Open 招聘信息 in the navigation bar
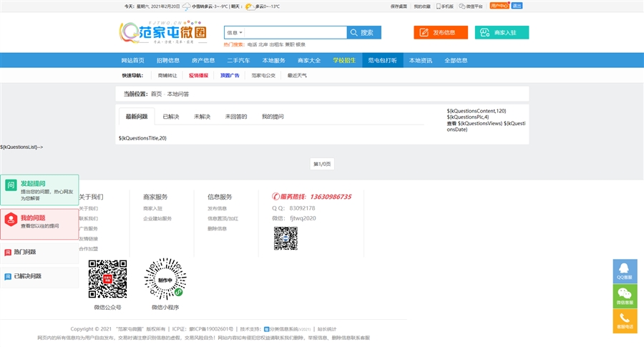Screen dimensions: 644x347 (168, 61)
